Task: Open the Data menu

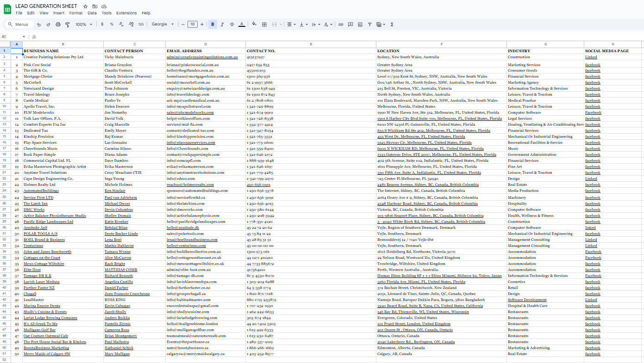Action: [x=92, y=13]
